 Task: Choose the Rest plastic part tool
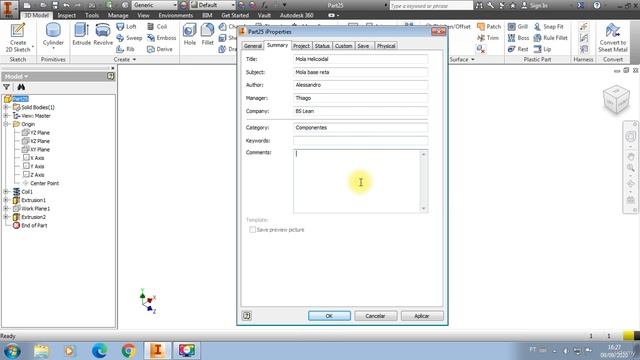tap(518, 49)
